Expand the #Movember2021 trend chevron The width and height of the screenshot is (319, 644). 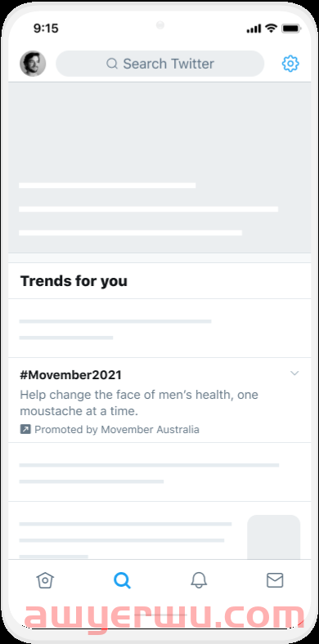pos(294,373)
